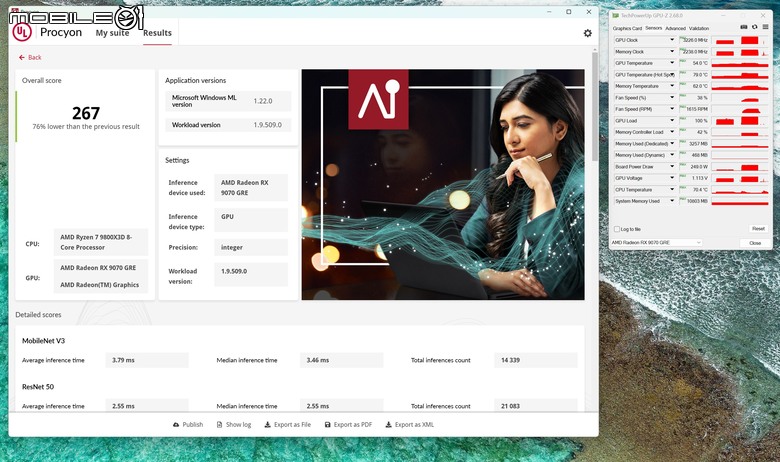Click the Export as PDF save icon
Screen dimensions: 780x462
[327, 425]
